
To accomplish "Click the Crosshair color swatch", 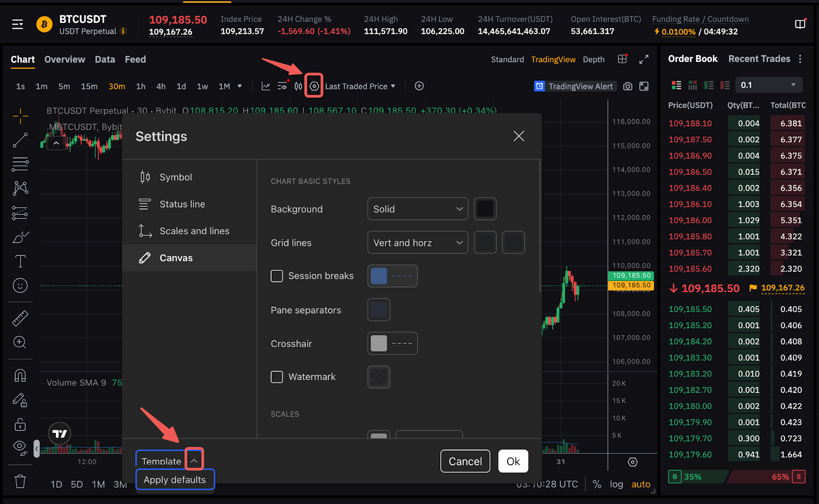I will 379,343.
